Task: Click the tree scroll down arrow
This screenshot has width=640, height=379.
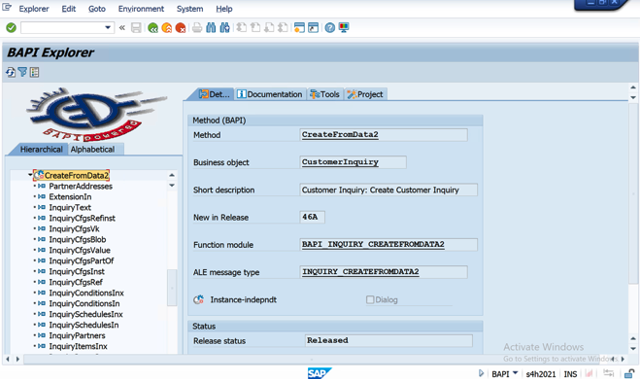Action: pos(172,185)
